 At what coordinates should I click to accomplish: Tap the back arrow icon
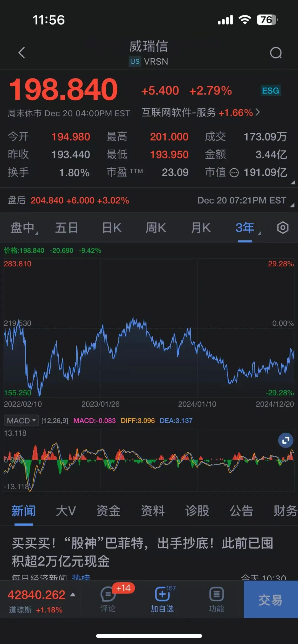[22, 53]
